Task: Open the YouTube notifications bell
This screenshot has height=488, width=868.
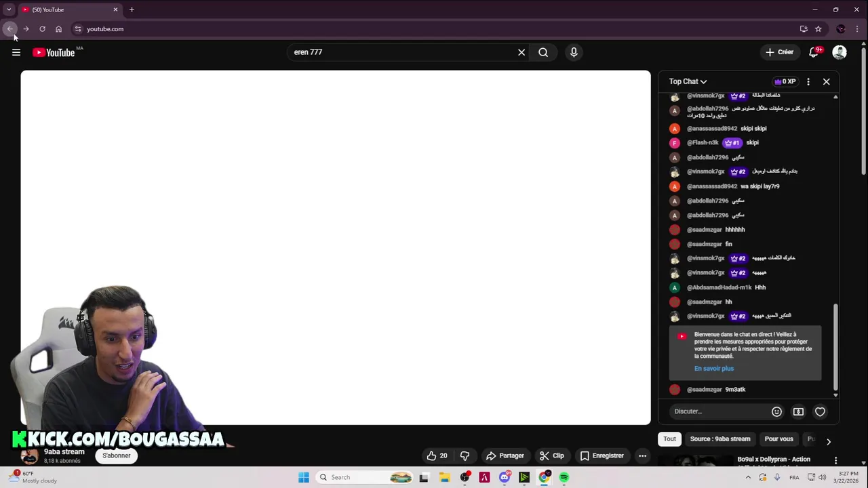Action: point(814,52)
